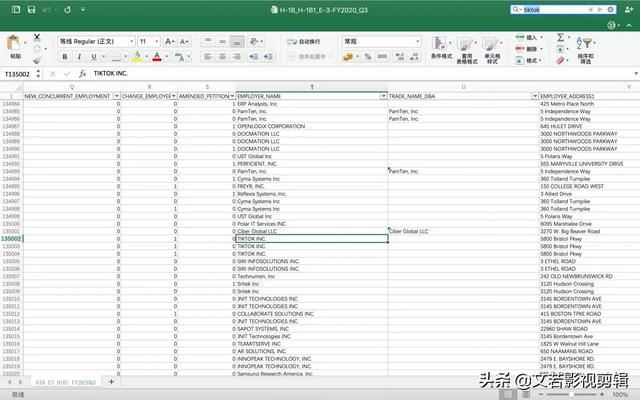Open the EMPLOYER_NAME column filter dropdown
The image size is (640, 400).
tap(383, 95)
